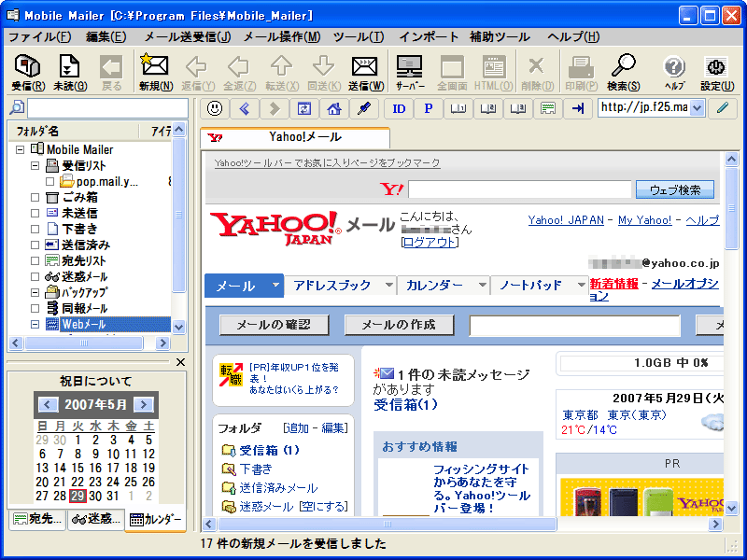Screen dimensions: 747x560
Task: Go back with the blue left arrow icon
Action: 245,108
